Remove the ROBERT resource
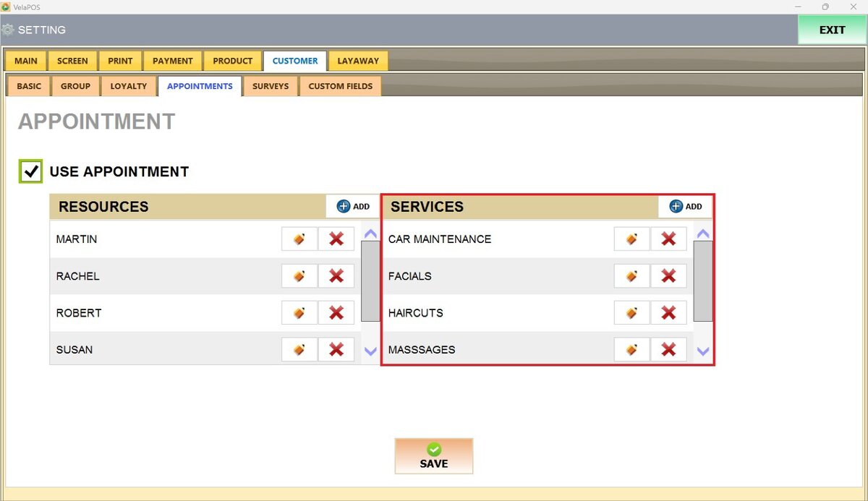Image resolution: width=868 pixels, height=501 pixels. (336, 313)
